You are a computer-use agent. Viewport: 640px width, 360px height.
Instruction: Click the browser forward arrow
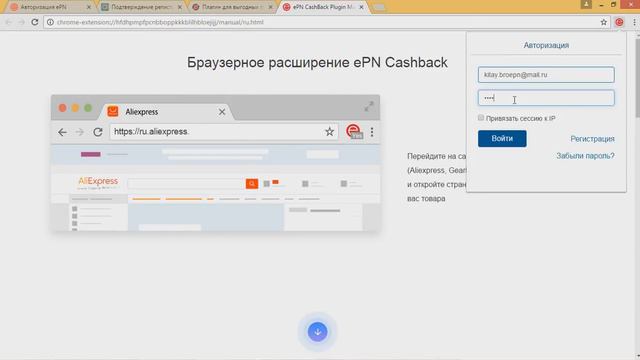tap(21, 22)
